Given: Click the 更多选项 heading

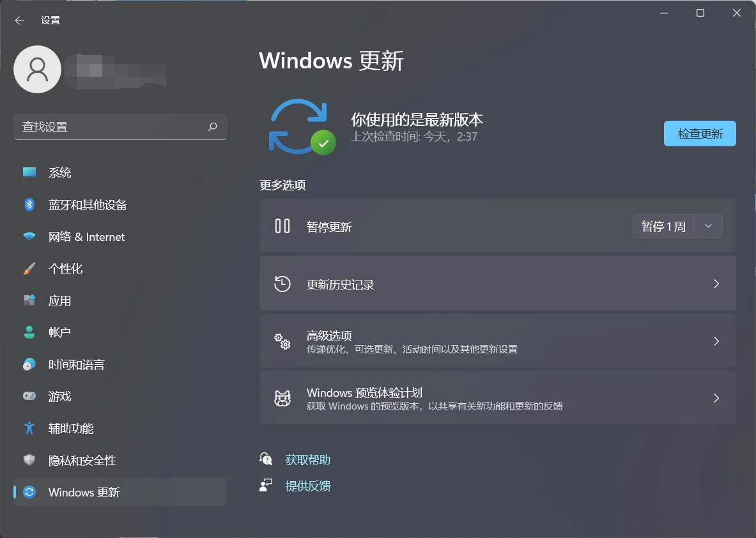Looking at the screenshot, I should coord(282,185).
